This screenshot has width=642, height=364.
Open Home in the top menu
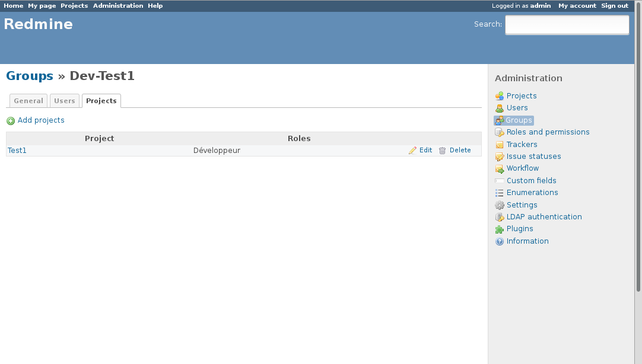click(14, 6)
